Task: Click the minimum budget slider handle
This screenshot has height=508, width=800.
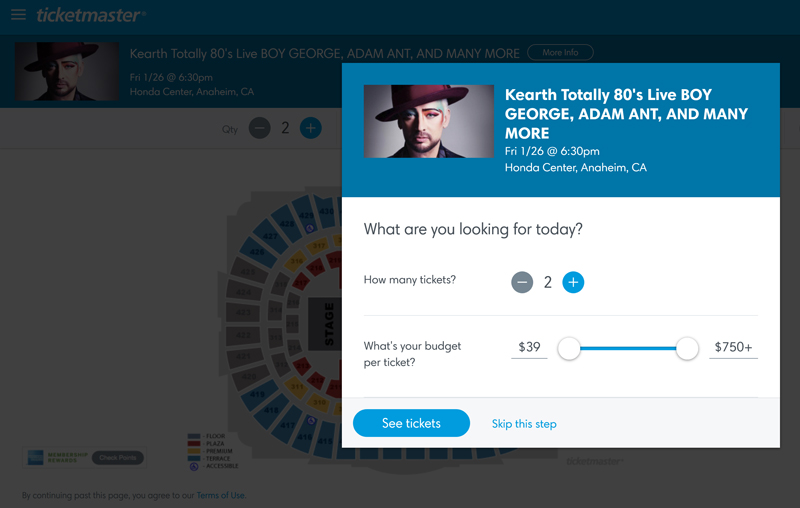Action: tap(569, 348)
